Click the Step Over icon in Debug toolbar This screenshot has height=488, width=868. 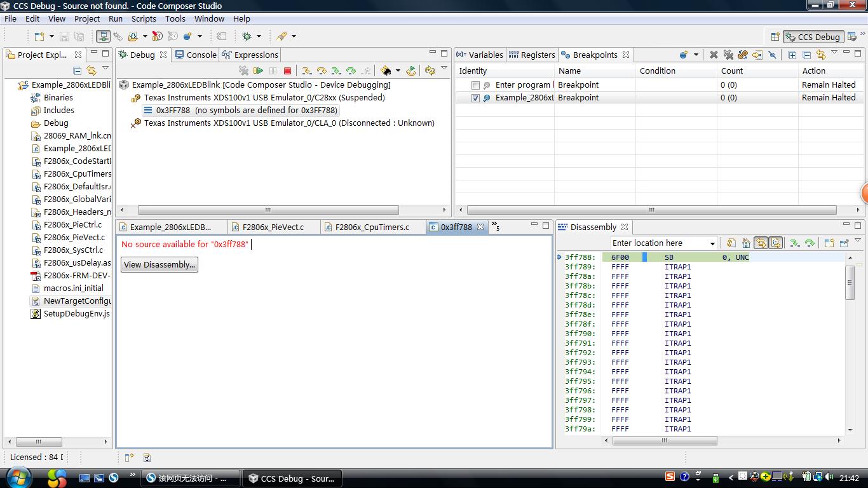click(x=321, y=71)
